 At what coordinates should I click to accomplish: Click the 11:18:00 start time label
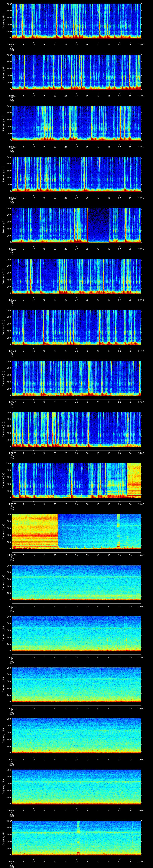(12, 249)
